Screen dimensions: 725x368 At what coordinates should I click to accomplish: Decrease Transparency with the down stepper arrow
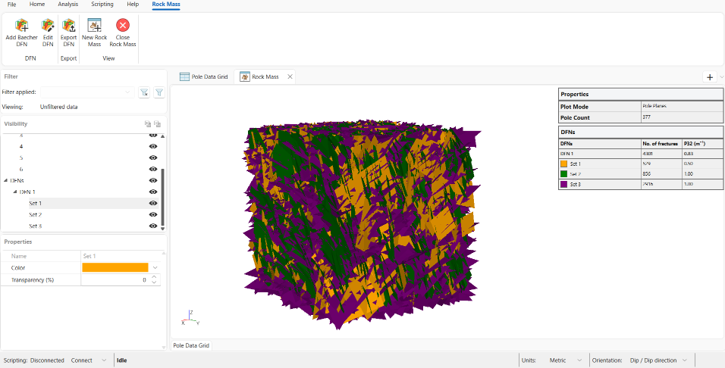(x=154, y=282)
